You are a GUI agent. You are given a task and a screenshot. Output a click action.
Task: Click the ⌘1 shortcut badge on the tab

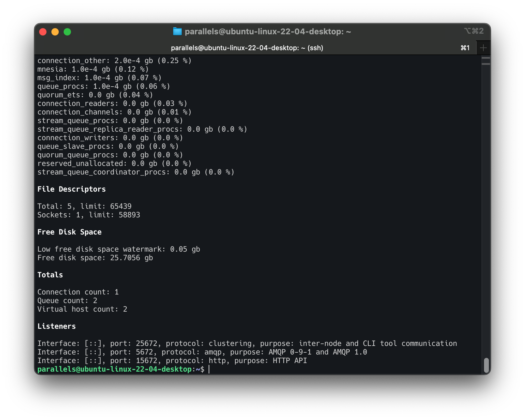pos(465,48)
